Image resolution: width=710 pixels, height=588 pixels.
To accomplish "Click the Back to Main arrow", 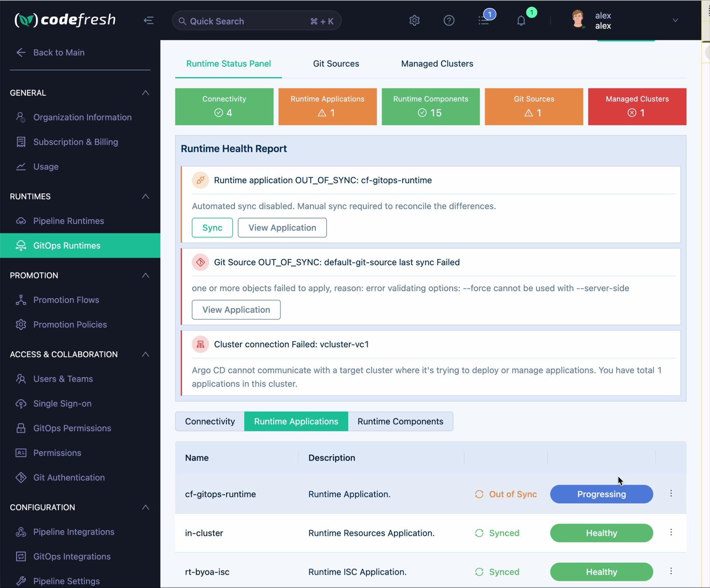I will 21,52.
